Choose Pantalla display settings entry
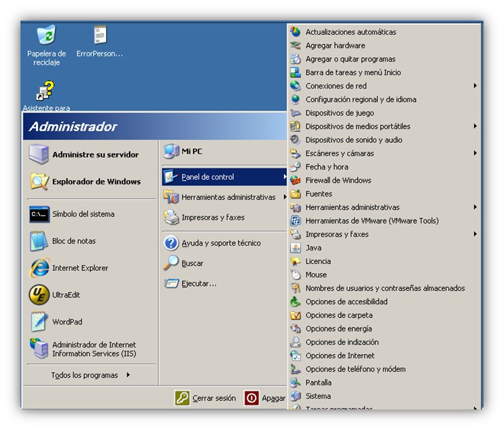 384,383
